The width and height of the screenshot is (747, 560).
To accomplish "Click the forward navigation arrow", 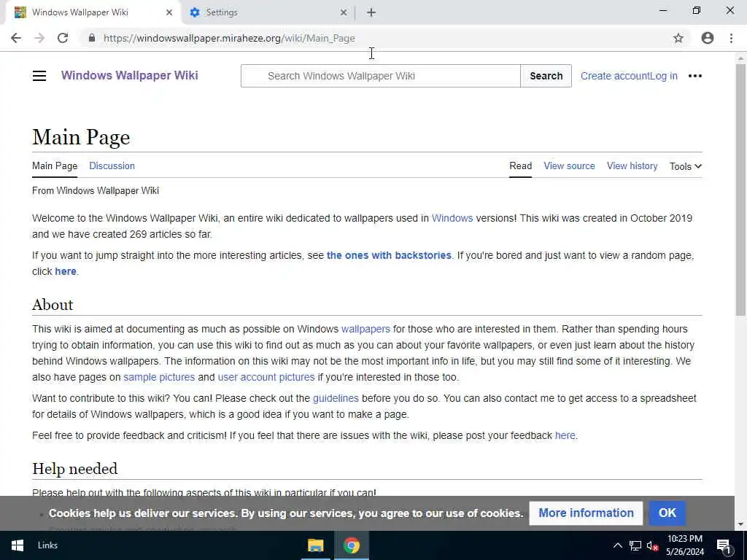I will tap(39, 38).
